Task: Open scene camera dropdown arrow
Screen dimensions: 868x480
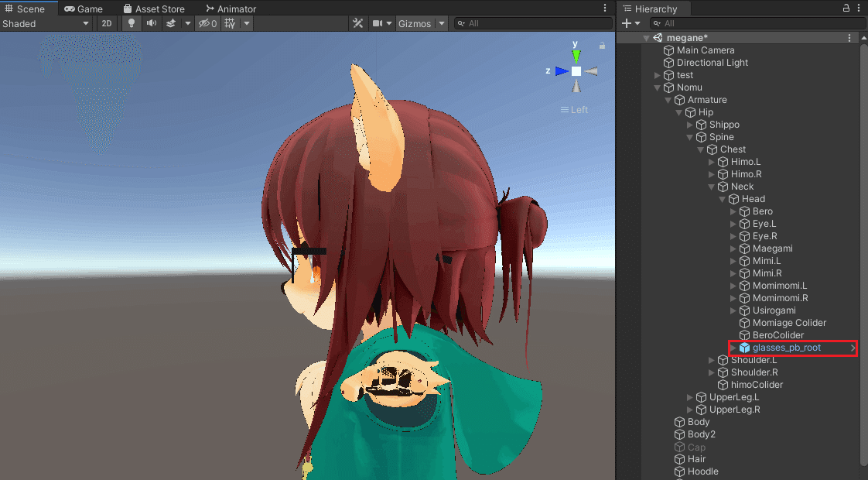Action: click(x=388, y=23)
